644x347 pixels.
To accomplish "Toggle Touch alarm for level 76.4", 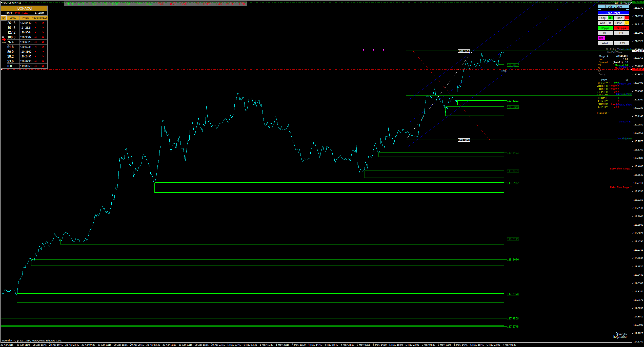I will click(x=36, y=42).
